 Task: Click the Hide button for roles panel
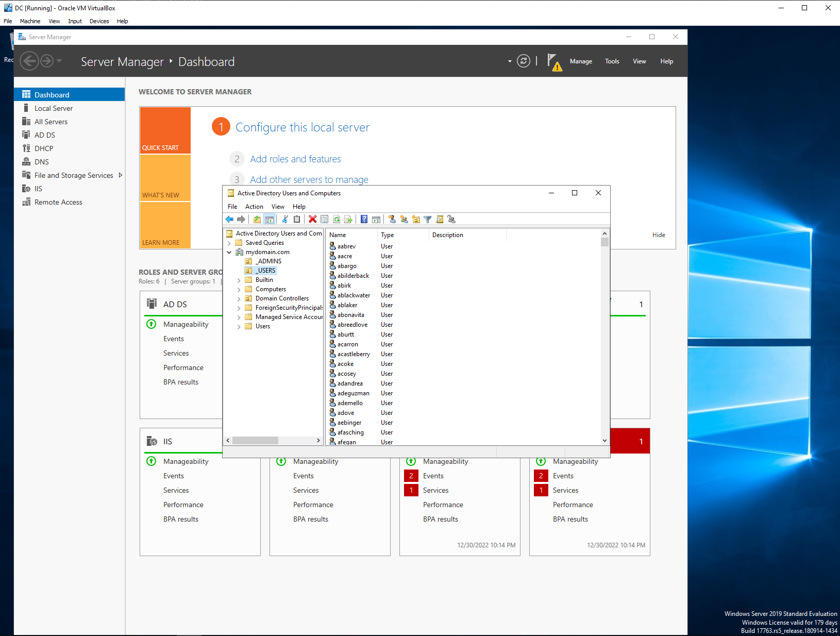point(659,235)
